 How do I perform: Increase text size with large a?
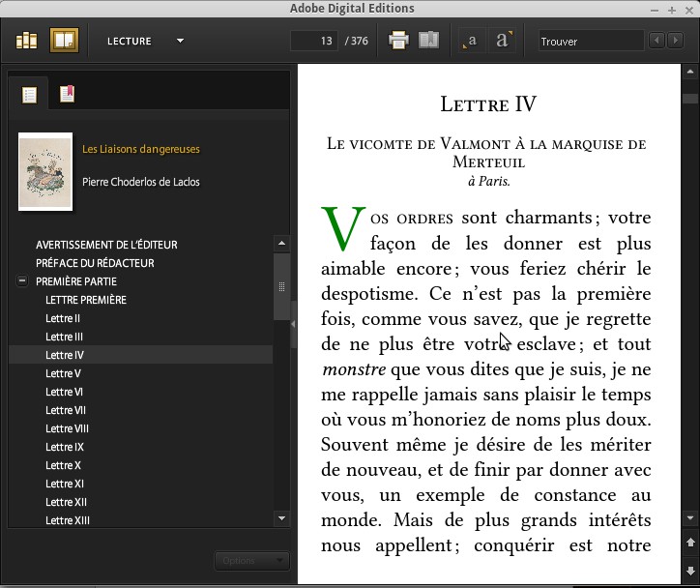pos(503,41)
